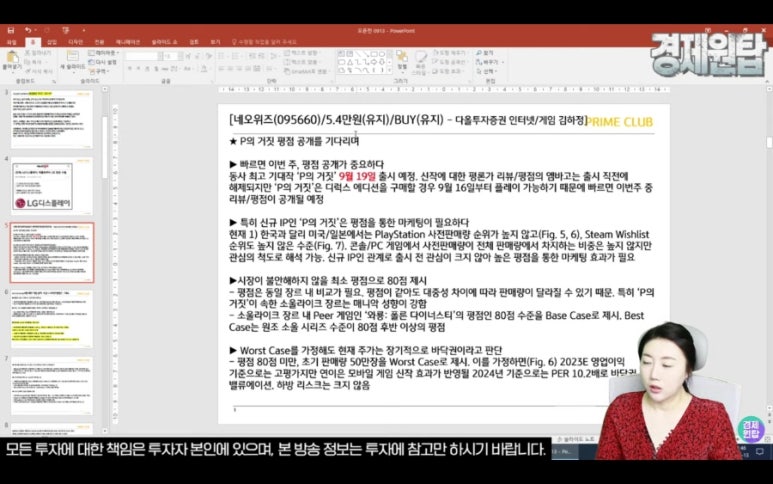Viewport: 773px width, 484px height.
Task: Open the 선택 select dropdown
Action: 487,71
